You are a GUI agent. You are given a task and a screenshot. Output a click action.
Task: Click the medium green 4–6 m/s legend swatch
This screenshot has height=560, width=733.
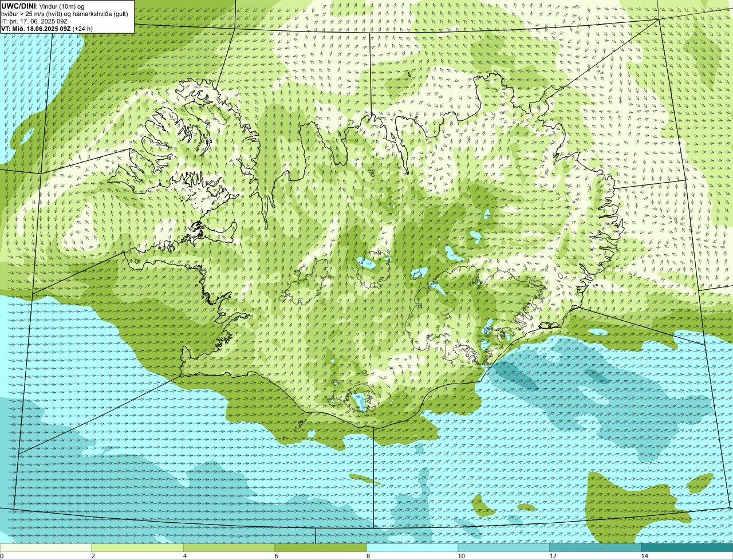point(229,548)
